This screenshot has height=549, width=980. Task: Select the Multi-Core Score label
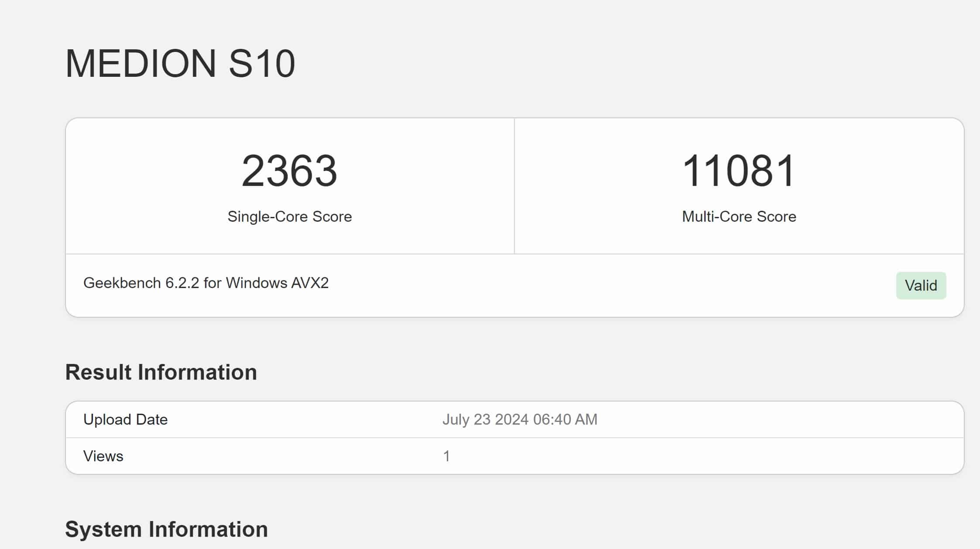tap(739, 216)
